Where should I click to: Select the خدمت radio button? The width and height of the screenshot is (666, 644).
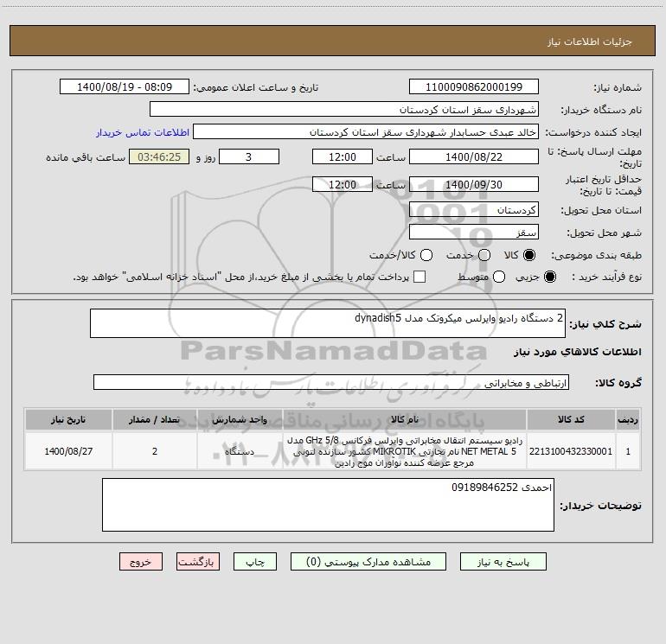[x=484, y=255]
